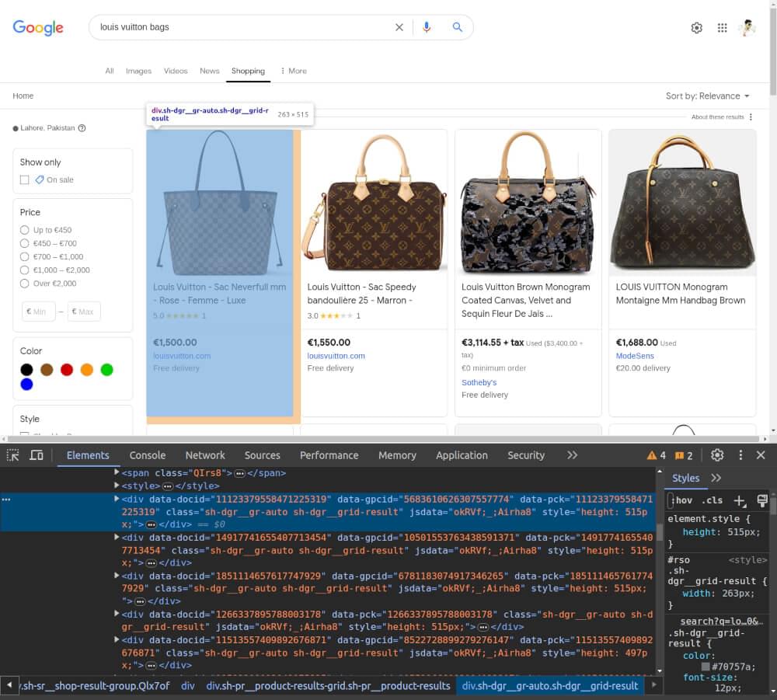
Task: Open the More search categories dropdown
Action: click(x=293, y=71)
